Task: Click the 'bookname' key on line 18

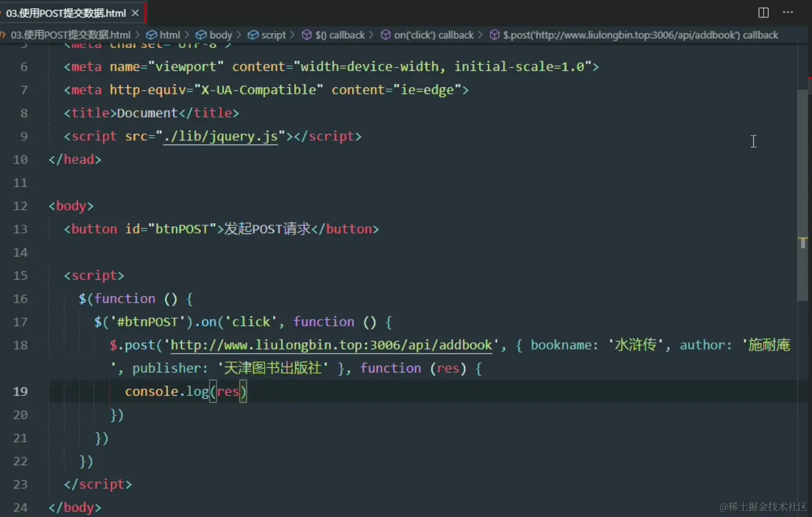Action: (x=561, y=344)
